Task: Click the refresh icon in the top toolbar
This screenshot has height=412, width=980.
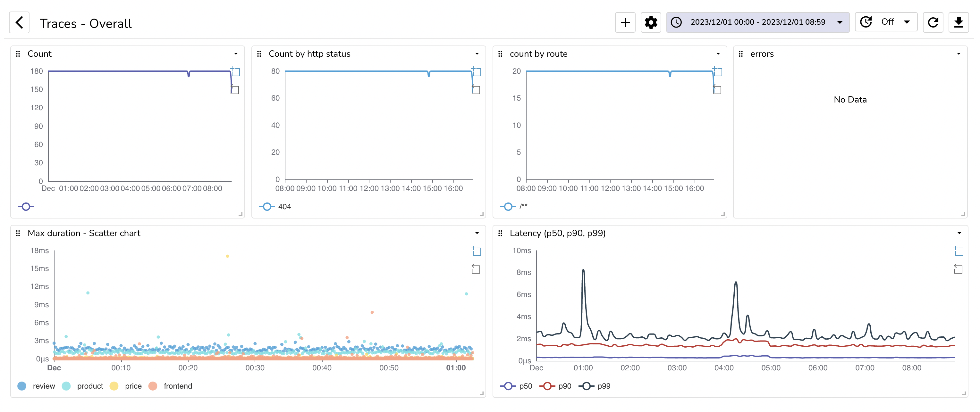Action: click(x=933, y=22)
